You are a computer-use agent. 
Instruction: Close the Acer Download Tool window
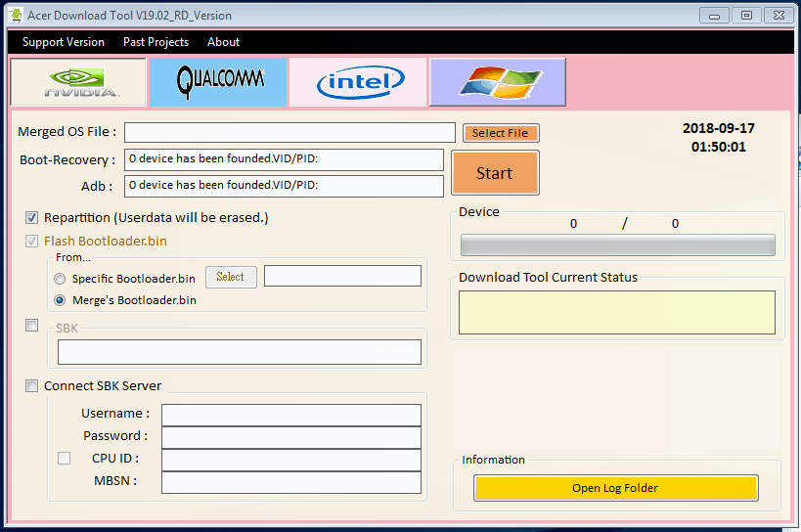click(779, 16)
